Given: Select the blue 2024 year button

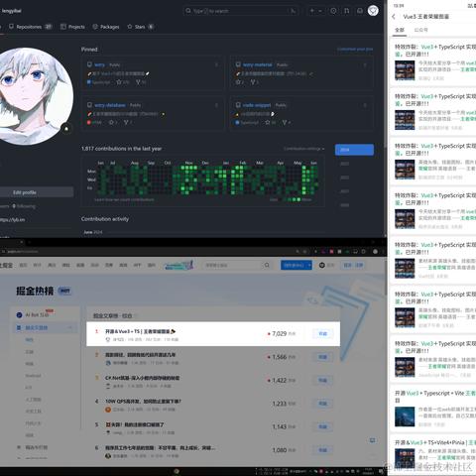Looking at the screenshot, I should tap(354, 150).
